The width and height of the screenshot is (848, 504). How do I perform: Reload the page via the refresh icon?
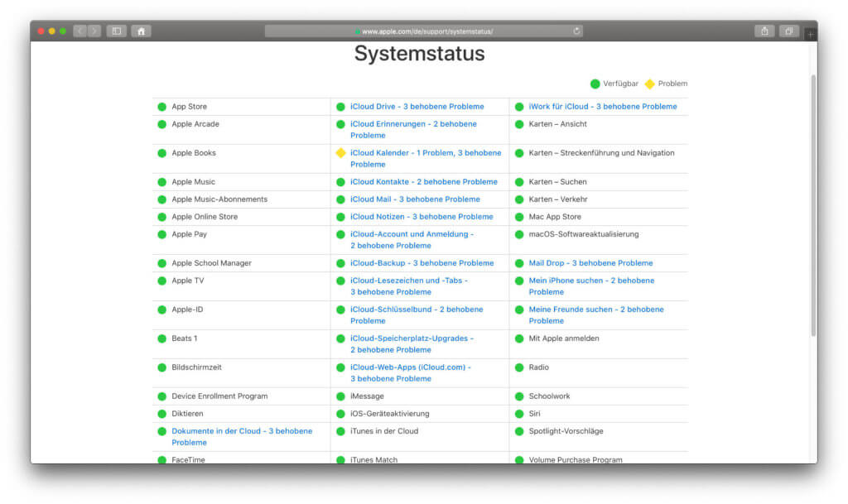point(576,31)
